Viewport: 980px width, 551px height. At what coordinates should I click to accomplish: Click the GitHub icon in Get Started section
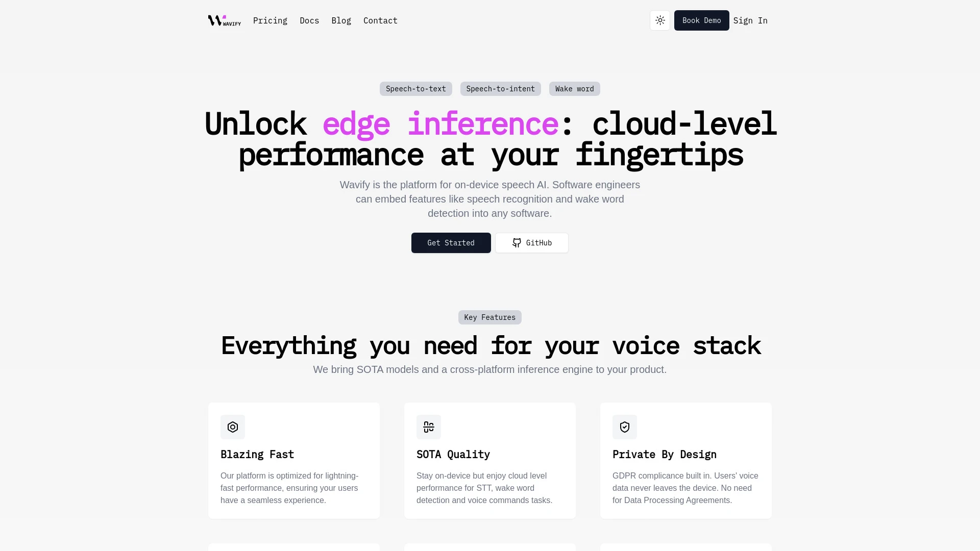pyautogui.click(x=516, y=242)
